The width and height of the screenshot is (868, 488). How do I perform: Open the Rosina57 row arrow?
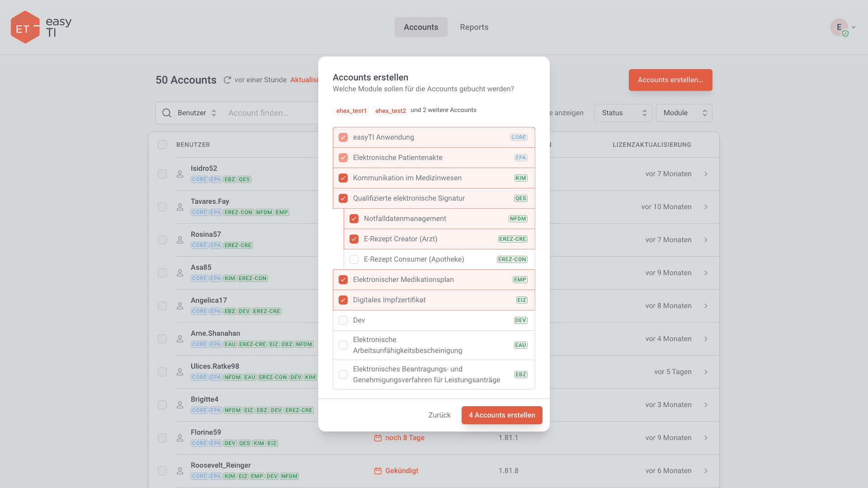pos(706,240)
